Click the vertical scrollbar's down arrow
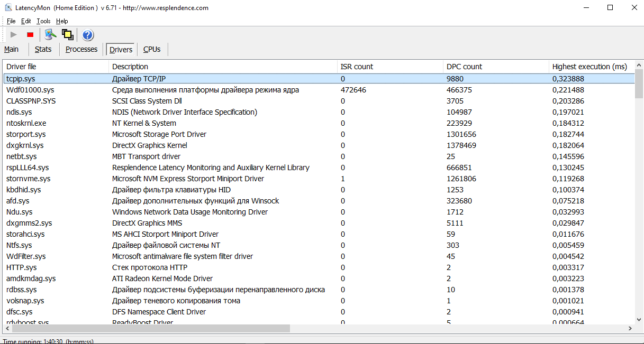The image size is (644, 344). click(639, 319)
